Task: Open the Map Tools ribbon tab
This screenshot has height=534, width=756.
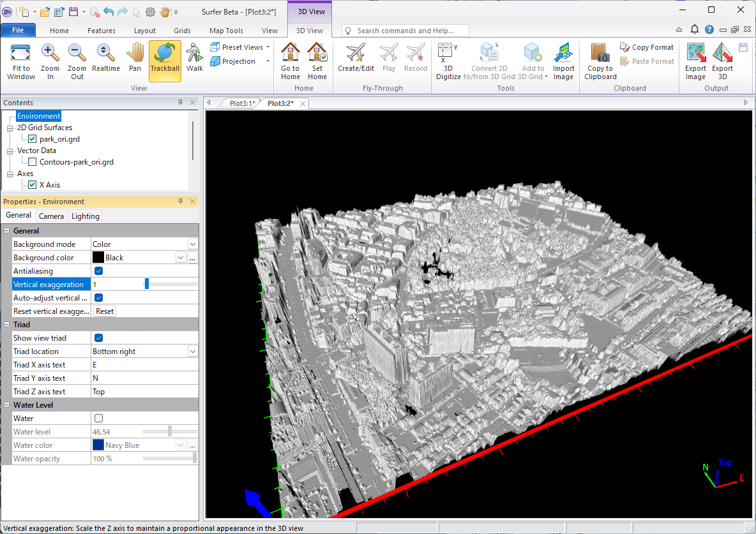Action: pos(226,31)
